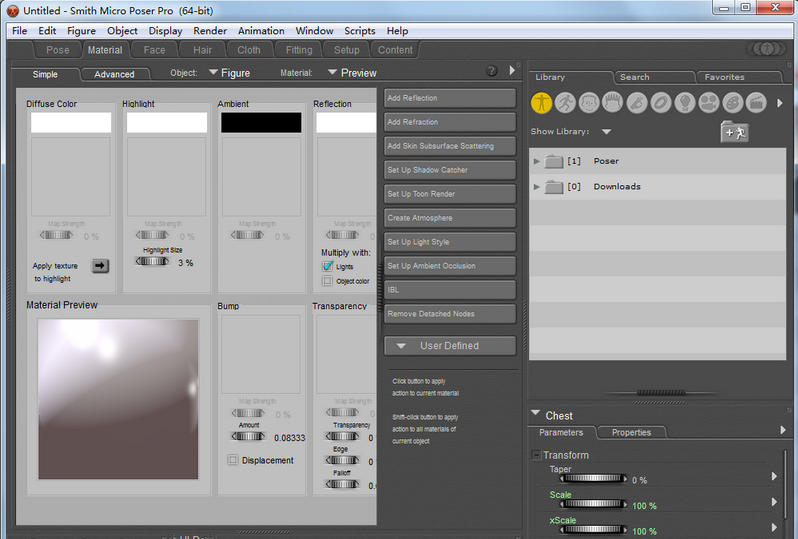Screen dimensions: 798x539
Task: Open the Lights library lightbulb icon
Action: [x=685, y=102]
